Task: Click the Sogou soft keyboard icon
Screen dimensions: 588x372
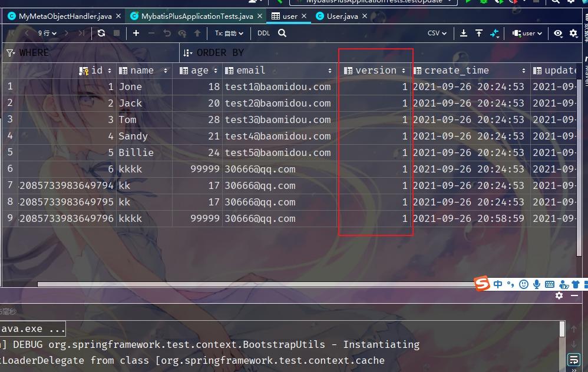Action: pos(550,284)
